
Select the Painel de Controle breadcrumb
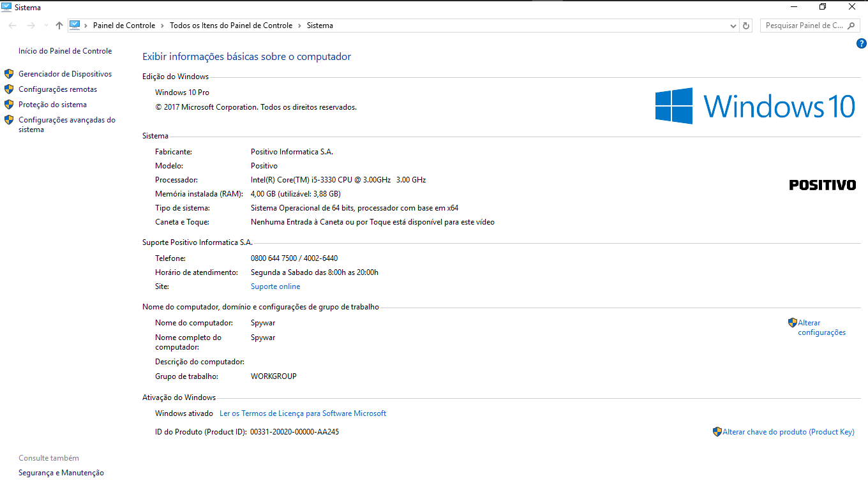tap(124, 26)
